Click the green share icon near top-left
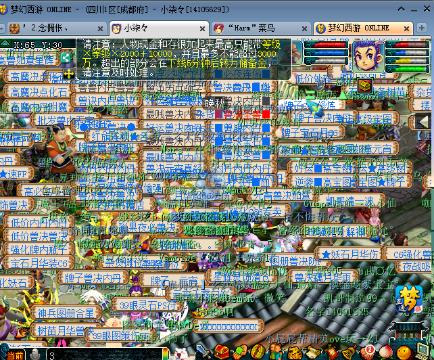Viewport: 434px width, 360px height. (x=66, y=58)
